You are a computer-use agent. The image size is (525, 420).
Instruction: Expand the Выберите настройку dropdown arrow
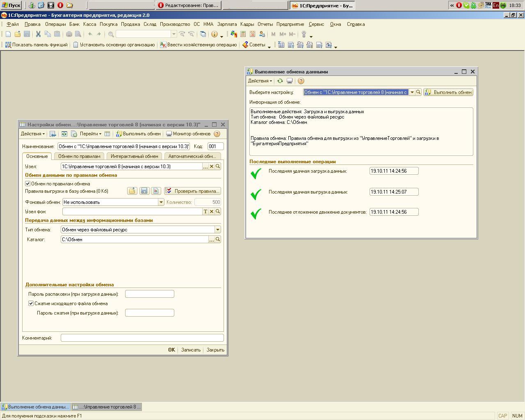412,92
